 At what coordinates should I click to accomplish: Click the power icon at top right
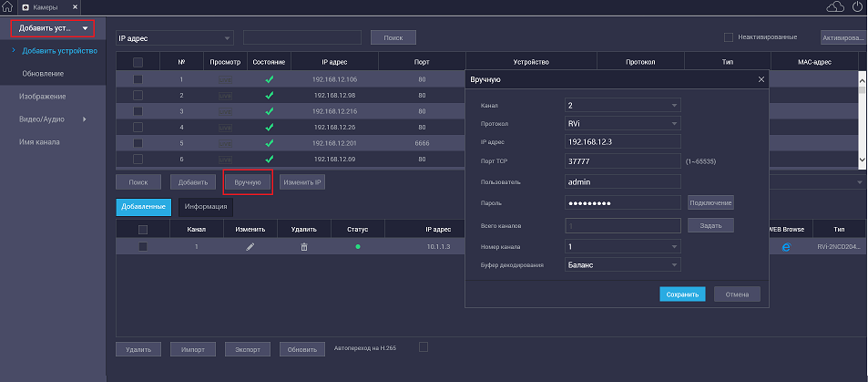tap(857, 7)
